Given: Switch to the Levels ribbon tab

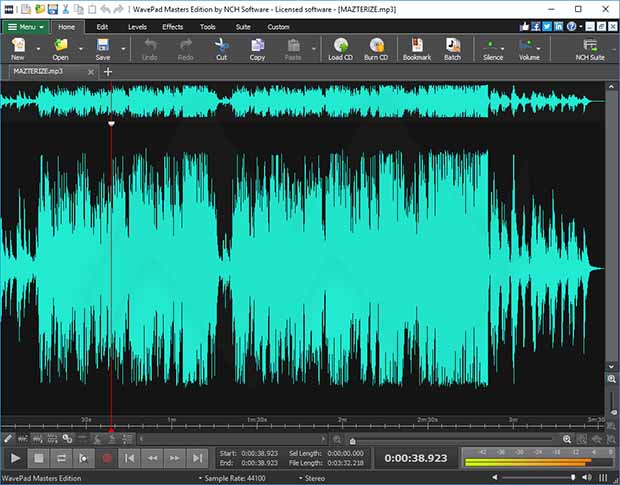Looking at the screenshot, I should (137, 27).
